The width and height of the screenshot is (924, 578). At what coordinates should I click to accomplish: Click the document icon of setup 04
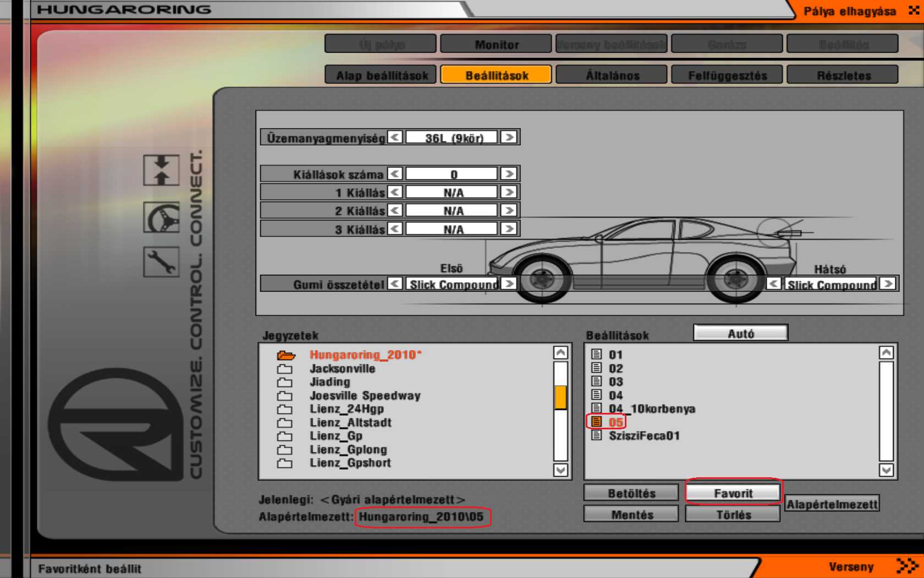pos(597,395)
